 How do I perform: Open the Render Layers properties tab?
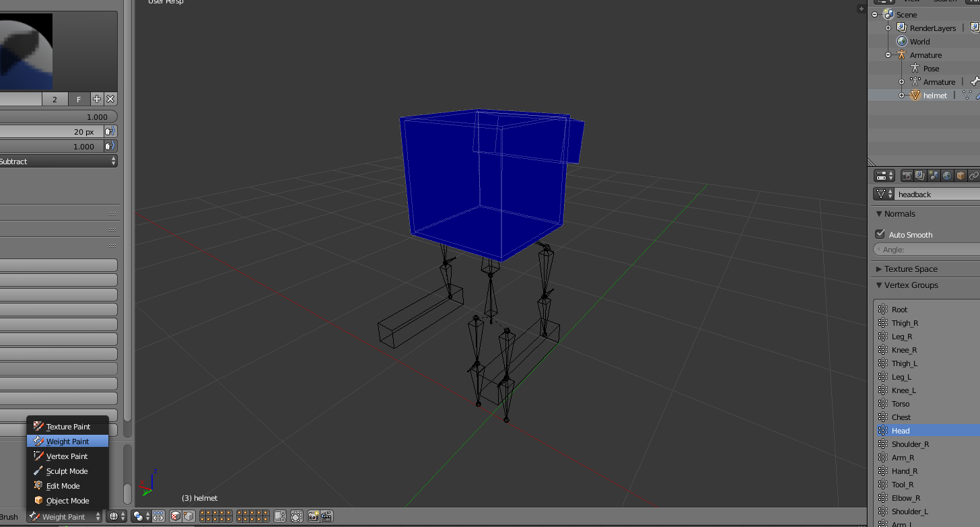pyautogui.click(x=920, y=176)
